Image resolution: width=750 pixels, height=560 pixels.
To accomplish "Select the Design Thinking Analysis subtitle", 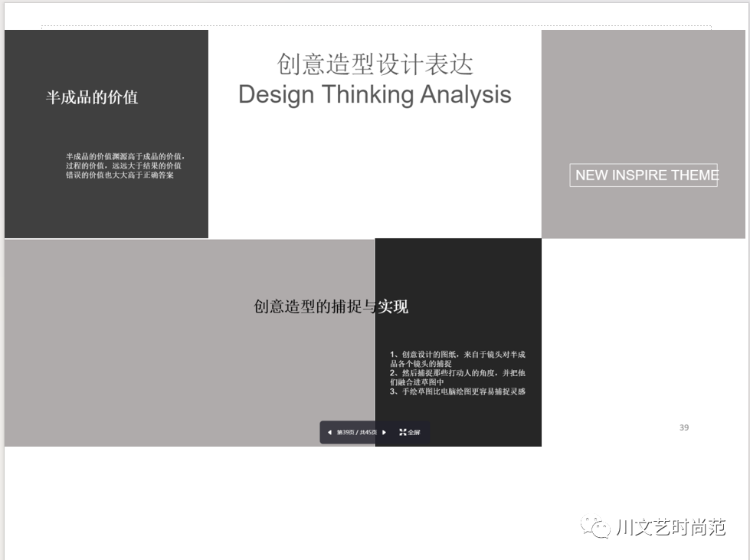I will click(x=375, y=95).
